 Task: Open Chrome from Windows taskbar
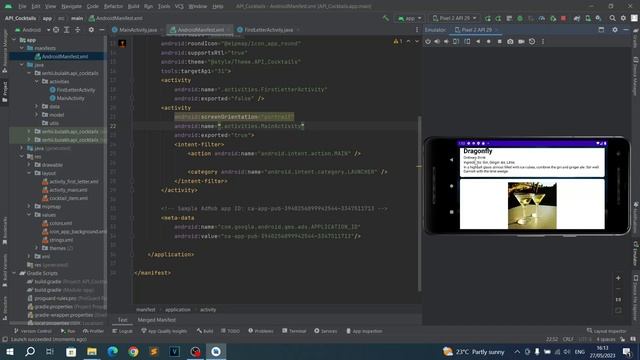coord(133,351)
